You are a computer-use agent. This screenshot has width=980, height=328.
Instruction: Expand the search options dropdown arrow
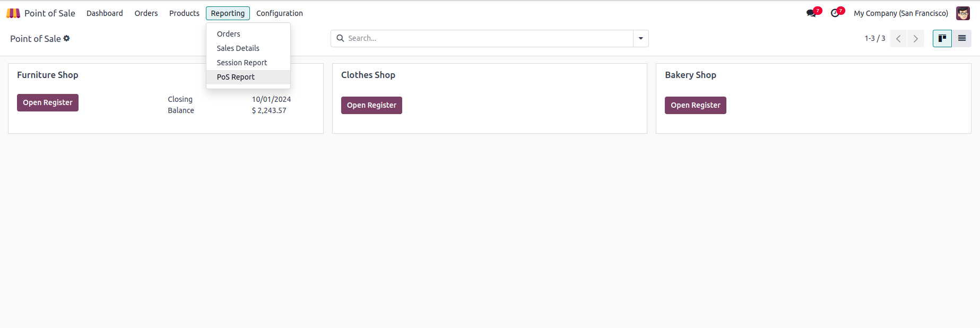pos(641,38)
